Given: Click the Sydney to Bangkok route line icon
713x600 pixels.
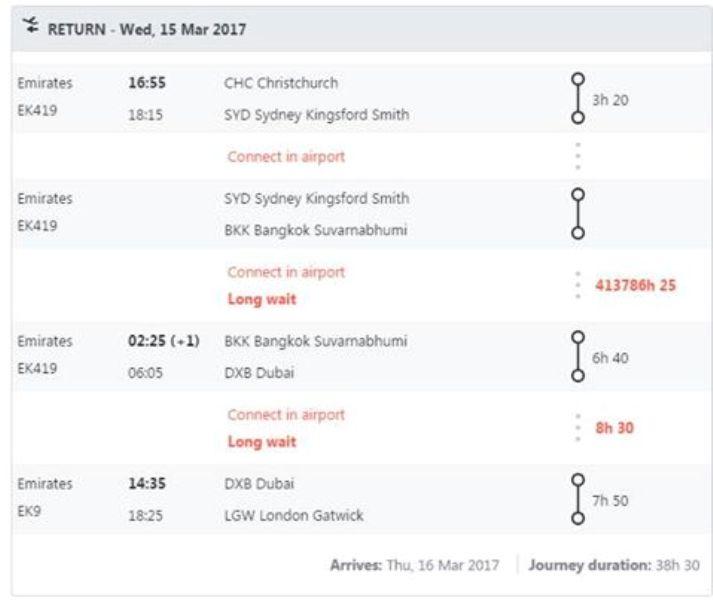Looking at the screenshot, I should tap(577, 213).
